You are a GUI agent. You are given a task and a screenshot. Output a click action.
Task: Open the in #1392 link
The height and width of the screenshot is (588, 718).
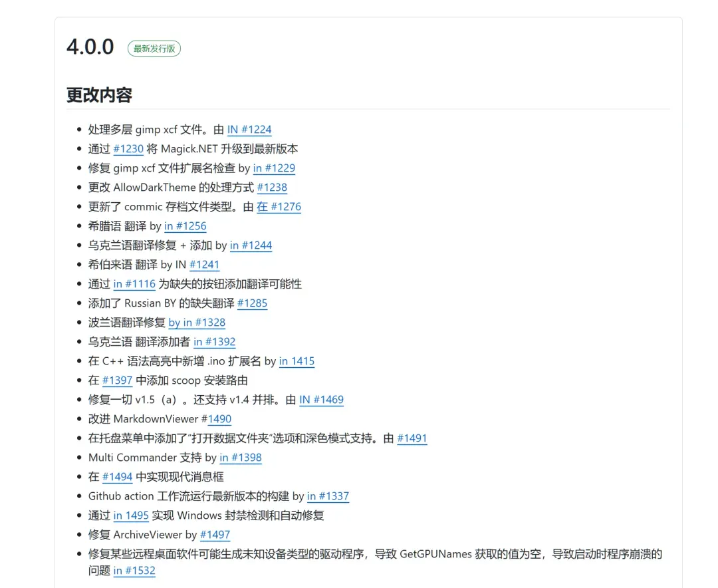[214, 342]
